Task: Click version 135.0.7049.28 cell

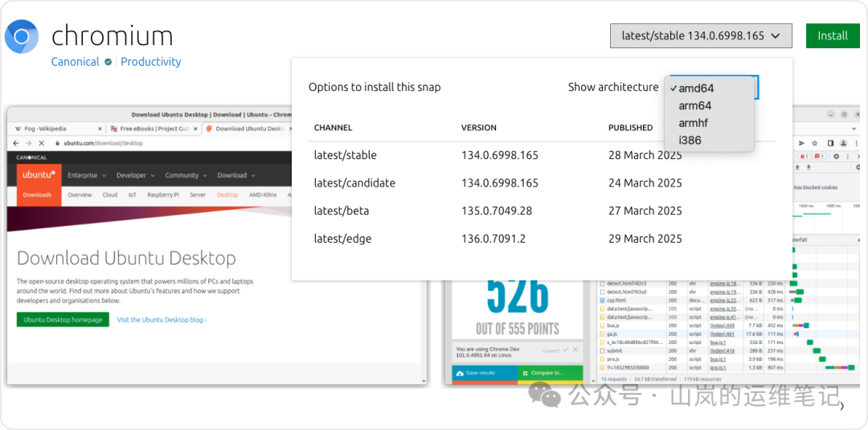Action: click(497, 211)
